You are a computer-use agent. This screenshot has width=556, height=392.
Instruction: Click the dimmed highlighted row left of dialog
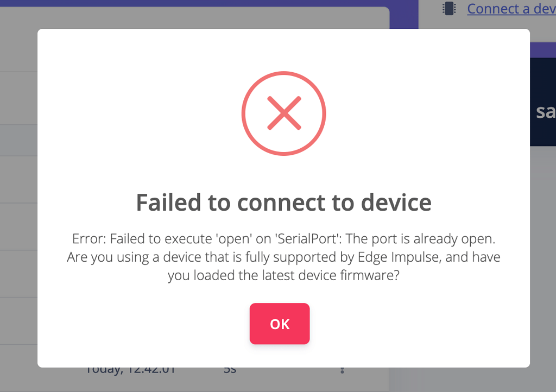[18, 140]
